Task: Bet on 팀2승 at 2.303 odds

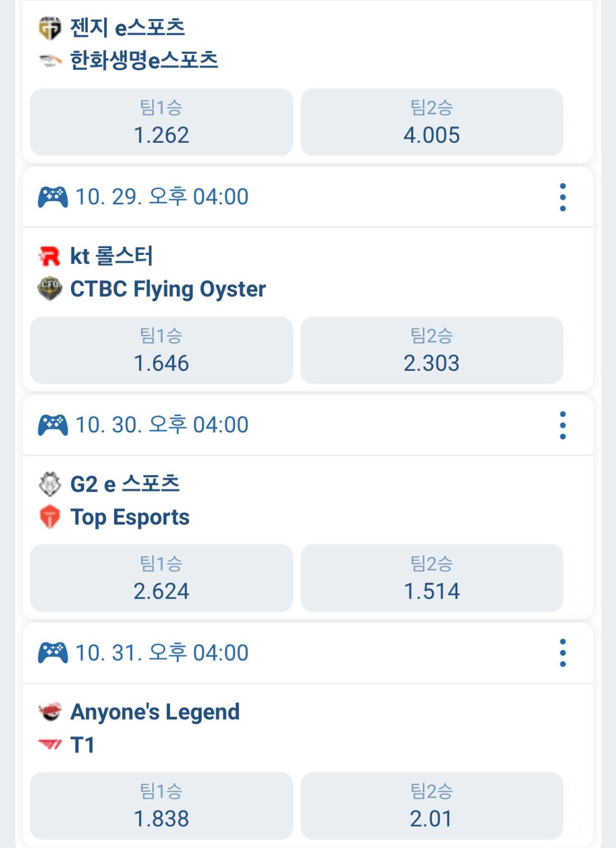Action: tap(432, 350)
